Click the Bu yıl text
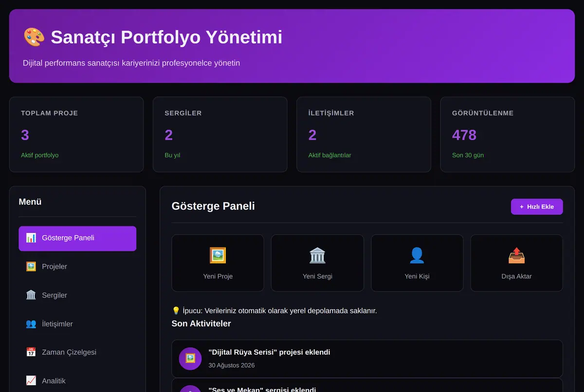 (x=172, y=155)
